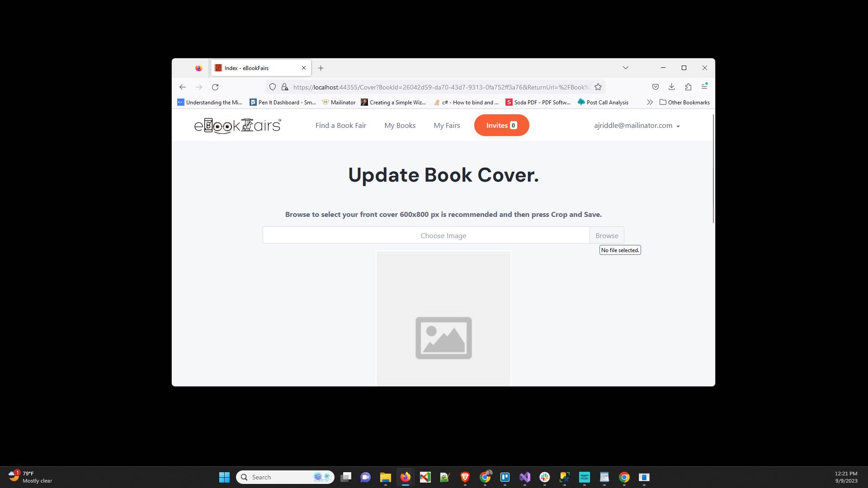Open Trello from the taskbar
Screen dimensions: 868x488
pyautogui.click(x=505, y=477)
